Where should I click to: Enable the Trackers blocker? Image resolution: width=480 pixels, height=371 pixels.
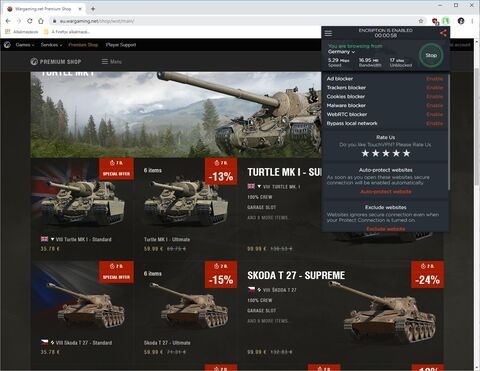pos(435,88)
